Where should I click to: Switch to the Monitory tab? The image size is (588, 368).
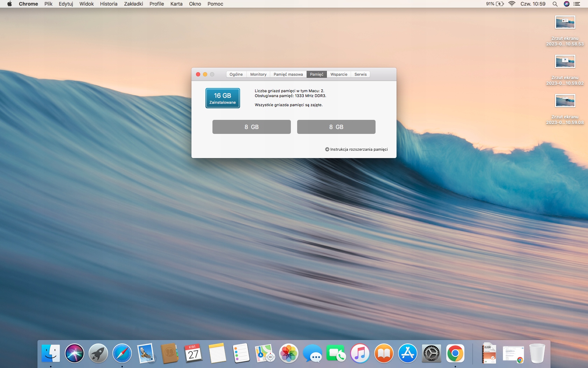[x=258, y=74]
